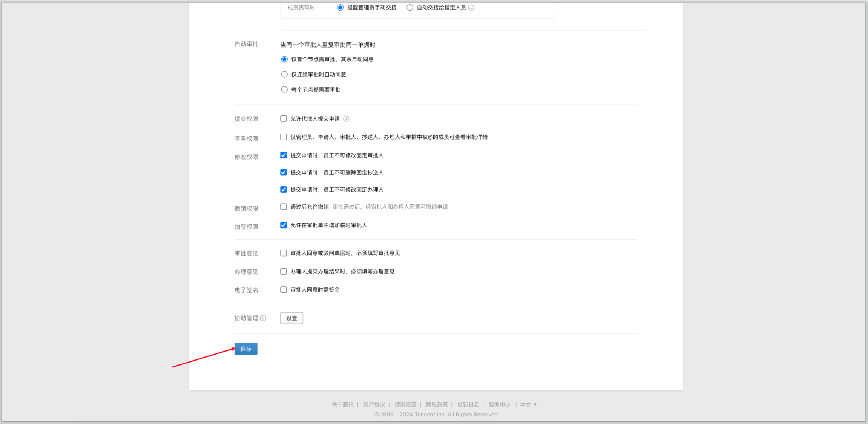Open 隐私政策 footer link
868x424 pixels.
(437, 404)
